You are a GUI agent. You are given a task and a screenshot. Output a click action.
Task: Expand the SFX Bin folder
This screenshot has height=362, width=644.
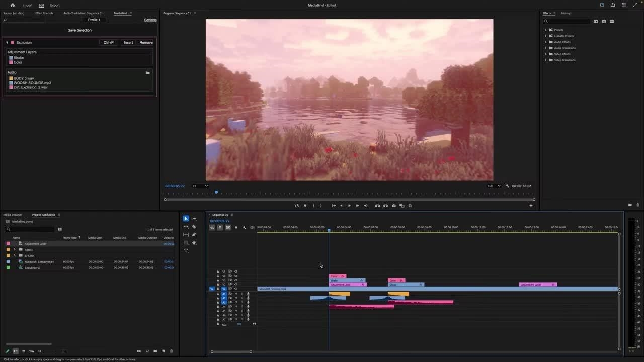pyautogui.click(x=15, y=256)
